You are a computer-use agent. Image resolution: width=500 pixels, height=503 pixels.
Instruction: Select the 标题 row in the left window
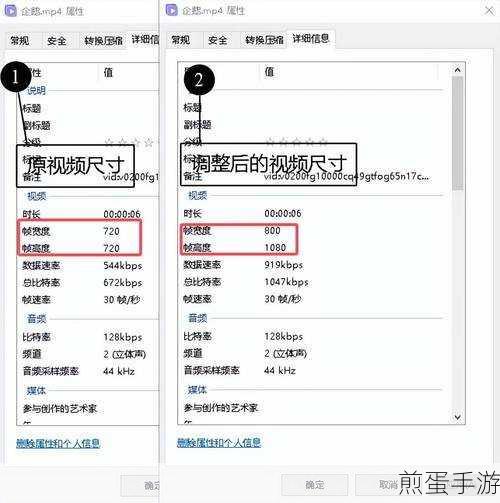point(88,108)
